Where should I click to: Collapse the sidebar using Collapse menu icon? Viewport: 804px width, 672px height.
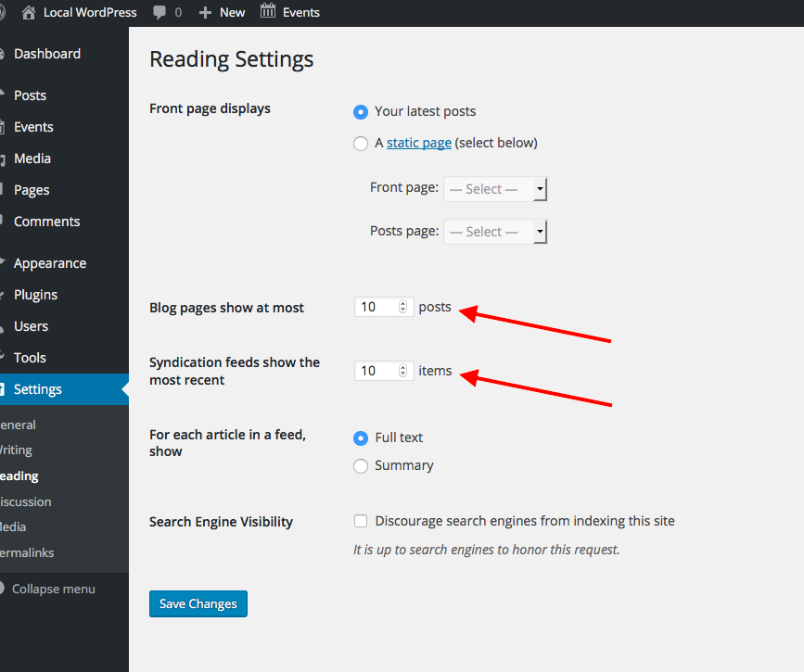(x=3, y=589)
